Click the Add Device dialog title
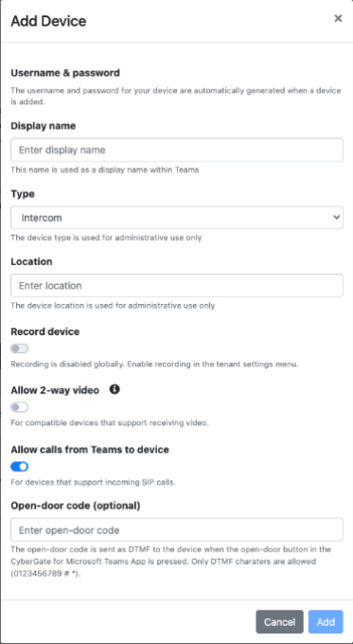This screenshot has height=644, width=353. tap(48, 21)
